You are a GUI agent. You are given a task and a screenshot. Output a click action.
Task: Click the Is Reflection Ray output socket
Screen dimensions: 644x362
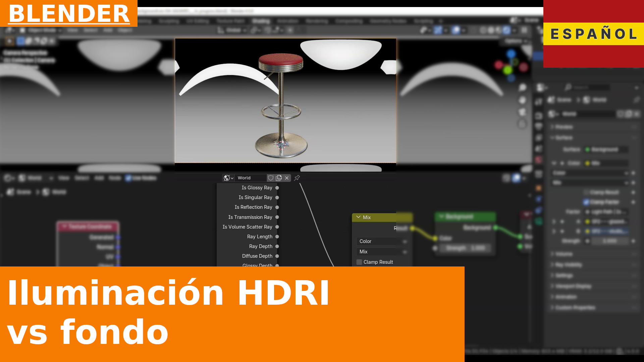[277, 207]
